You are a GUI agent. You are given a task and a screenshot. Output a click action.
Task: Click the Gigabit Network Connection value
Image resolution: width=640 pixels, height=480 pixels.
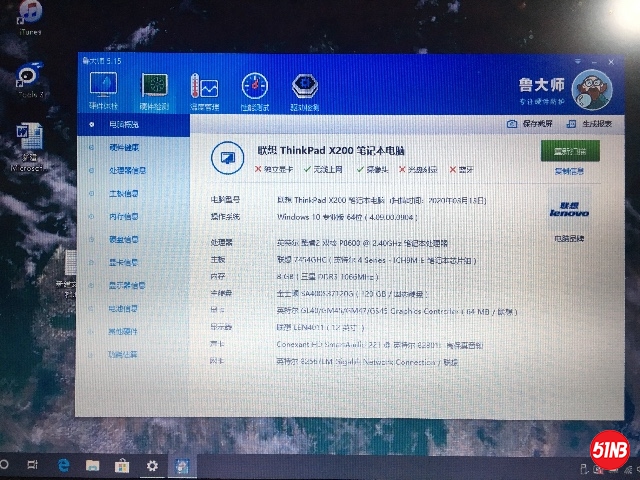[367, 362]
